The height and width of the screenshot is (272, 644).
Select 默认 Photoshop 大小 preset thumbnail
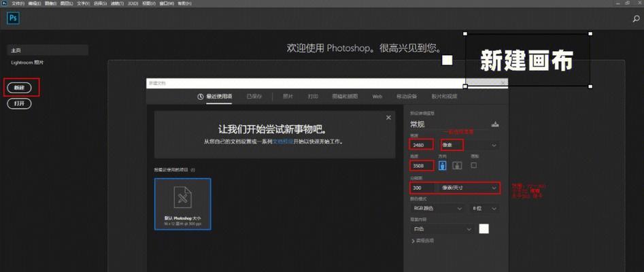[x=183, y=204]
